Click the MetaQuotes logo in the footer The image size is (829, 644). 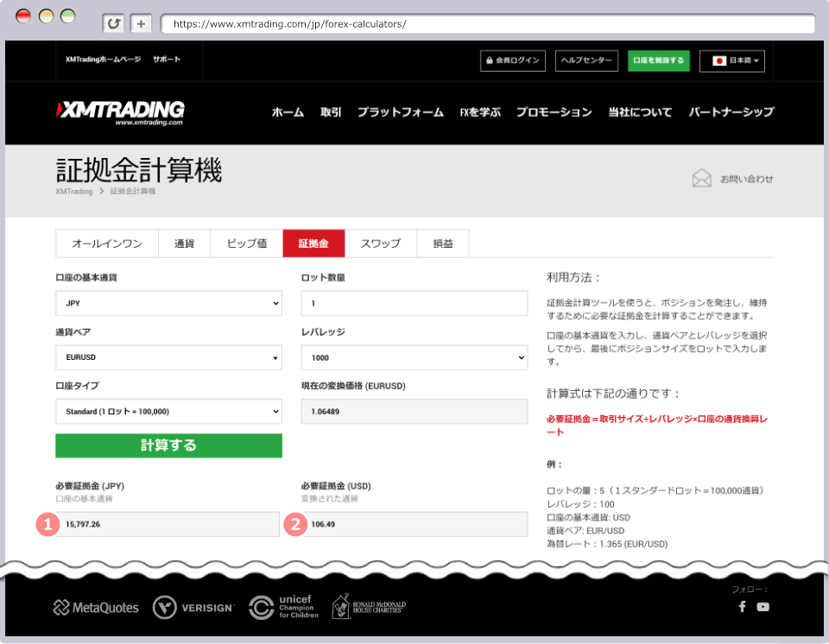point(95,607)
